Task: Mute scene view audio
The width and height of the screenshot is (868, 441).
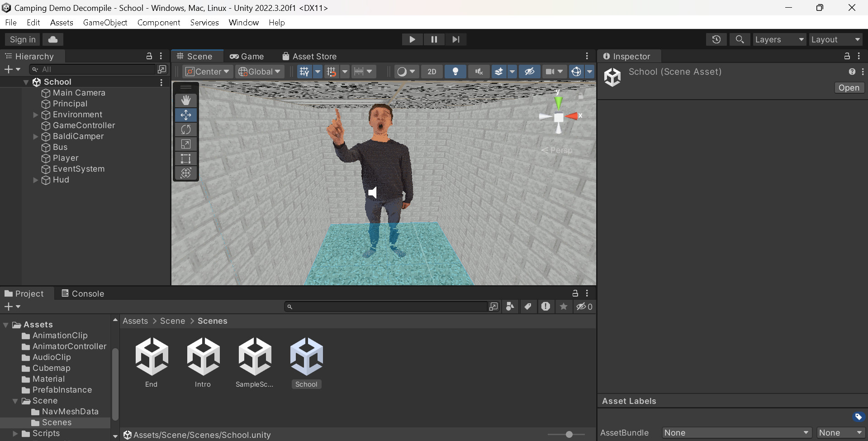Action: coord(478,72)
